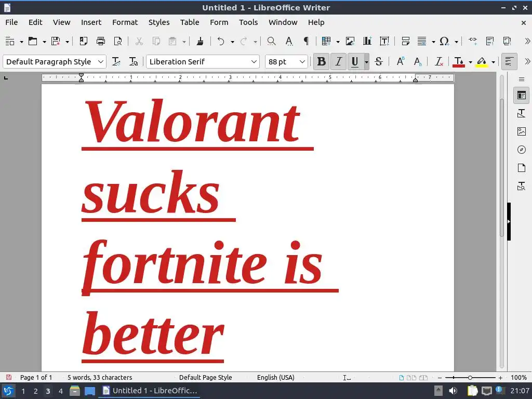Open the Templates/Open folder icon
The height and width of the screenshot is (399, 532).
pos(33,42)
